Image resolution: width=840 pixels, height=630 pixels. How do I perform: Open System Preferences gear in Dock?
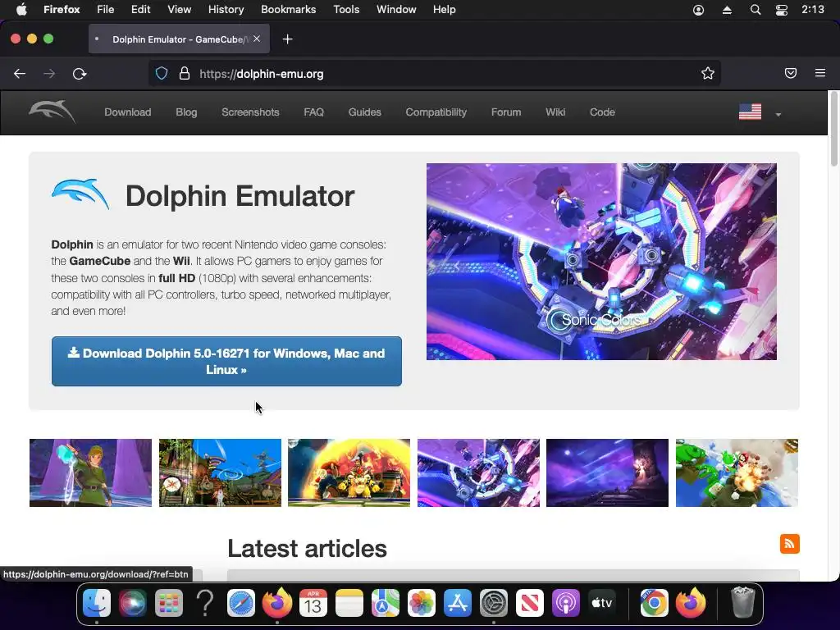[x=493, y=603]
